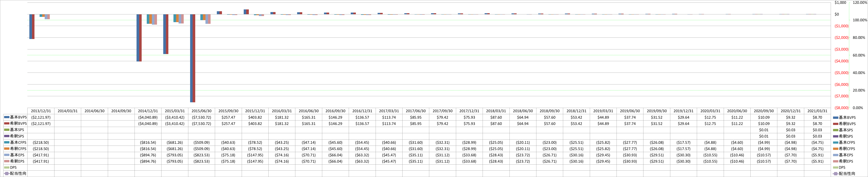Viewport: 868px width, 177px height.
Task: Click 希釈SPS value $0.03 for 2020/12/31
Action: click(x=790, y=136)
